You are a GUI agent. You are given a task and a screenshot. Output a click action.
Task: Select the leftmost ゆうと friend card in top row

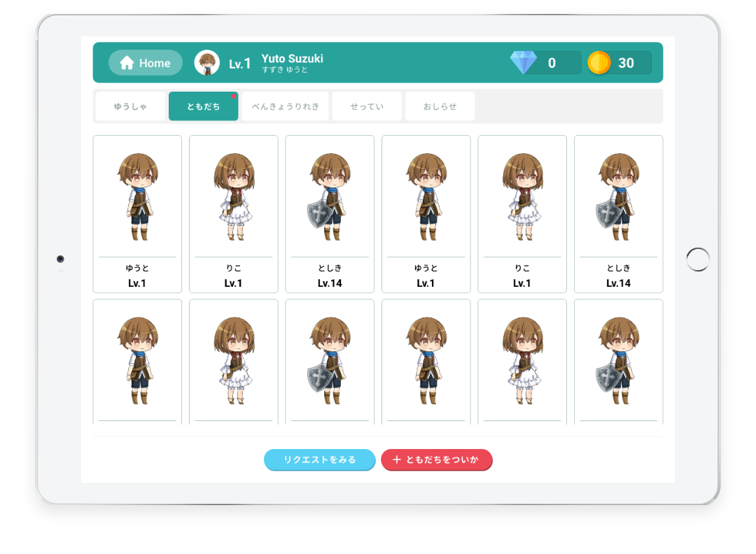pyautogui.click(x=137, y=214)
